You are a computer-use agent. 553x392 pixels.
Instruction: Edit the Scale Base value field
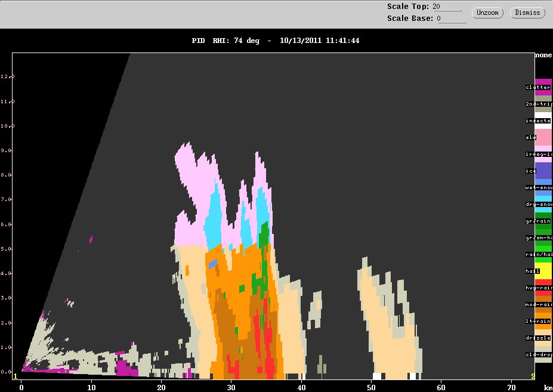click(451, 18)
